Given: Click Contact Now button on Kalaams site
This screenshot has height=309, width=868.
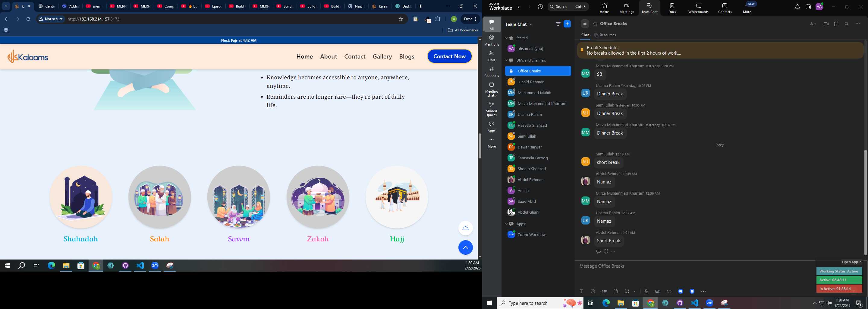Looking at the screenshot, I should (449, 56).
